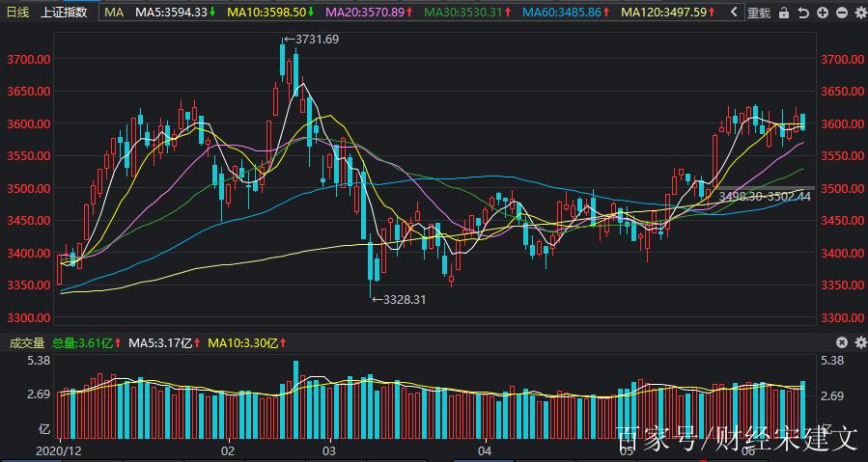This screenshot has height=462, width=868.
Task: Collapse MA indicator list with left chevron
Action: [x=735, y=13]
